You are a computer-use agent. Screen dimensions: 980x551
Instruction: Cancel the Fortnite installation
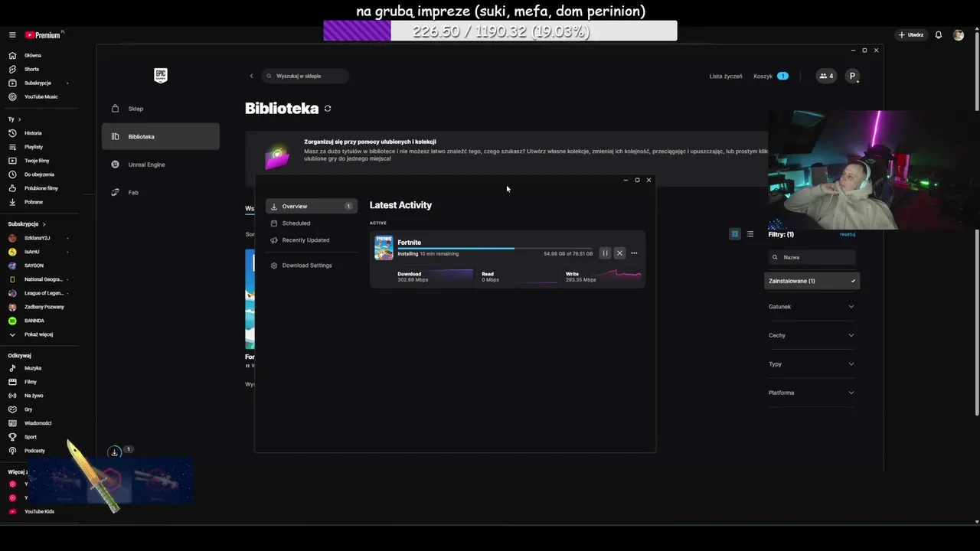(619, 253)
